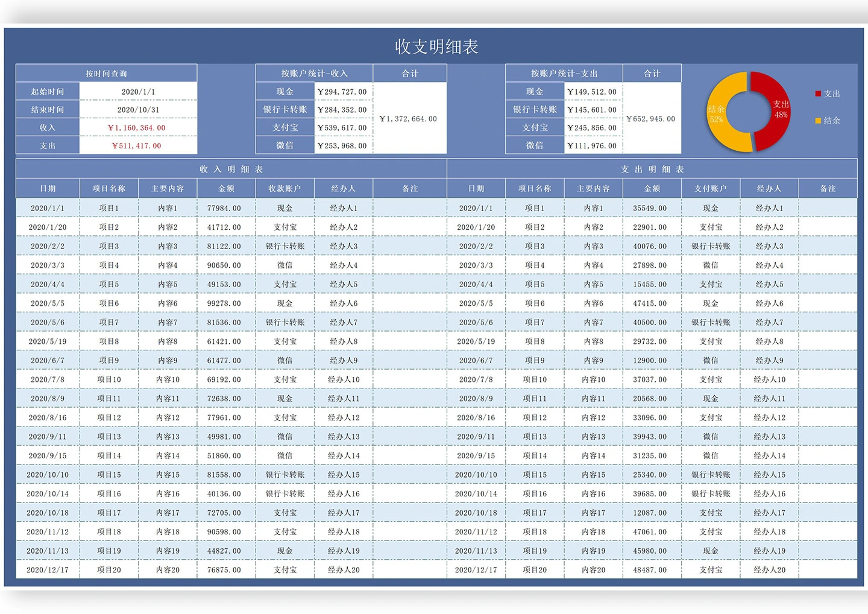The height and width of the screenshot is (614, 868).
Task: Select income amount cell 99278.00
Action: [224, 303]
